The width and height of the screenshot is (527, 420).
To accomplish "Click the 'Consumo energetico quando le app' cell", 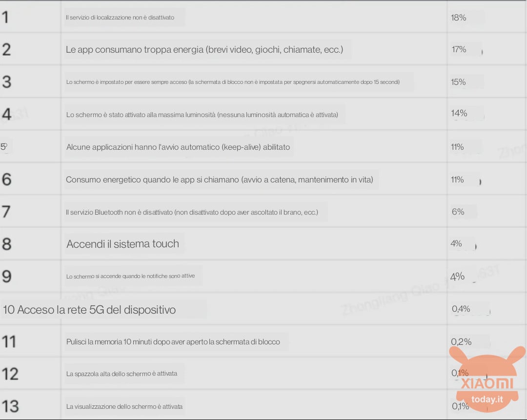I will click(x=220, y=180).
